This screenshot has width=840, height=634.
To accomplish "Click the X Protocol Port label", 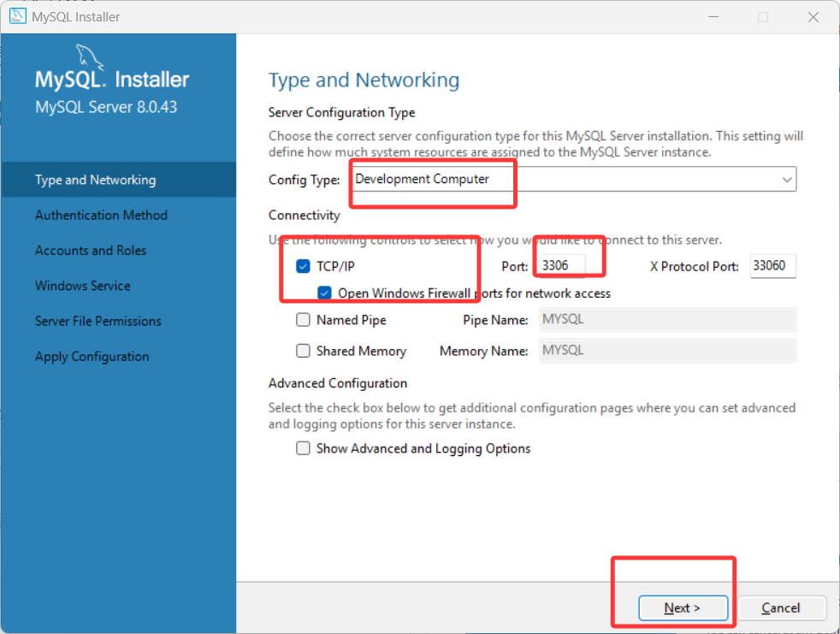I will pyautogui.click(x=695, y=266).
